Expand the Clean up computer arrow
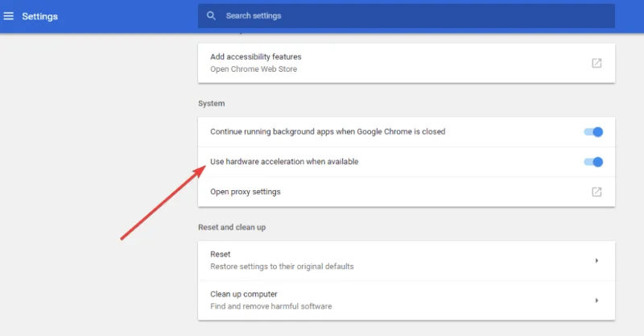Image resolution: width=644 pixels, height=336 pixels. click(597, 301)
